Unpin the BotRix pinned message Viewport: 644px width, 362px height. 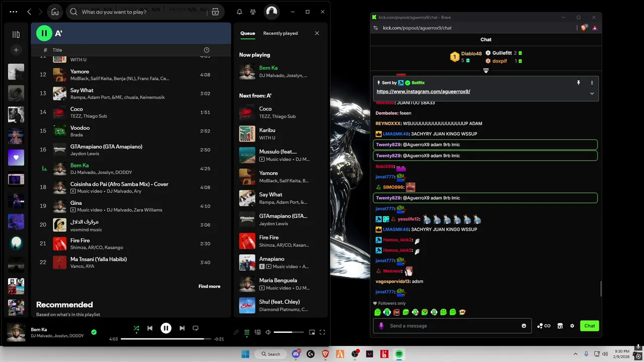tap(579, 82)
